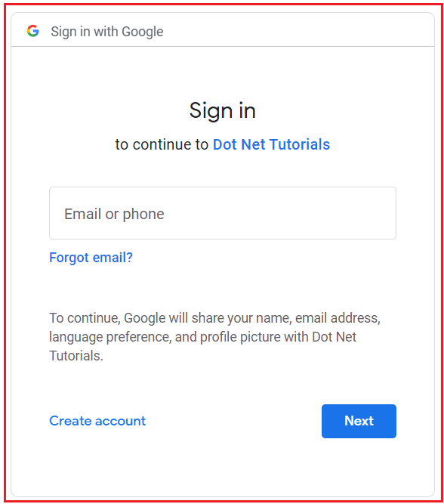444x504 pixels.
Task: Click 'language preference' in the notice text
Action: point(109,337)
